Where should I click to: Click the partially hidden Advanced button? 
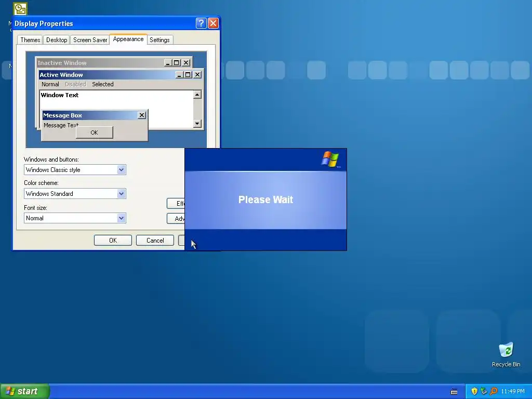(x=176, y=219)
